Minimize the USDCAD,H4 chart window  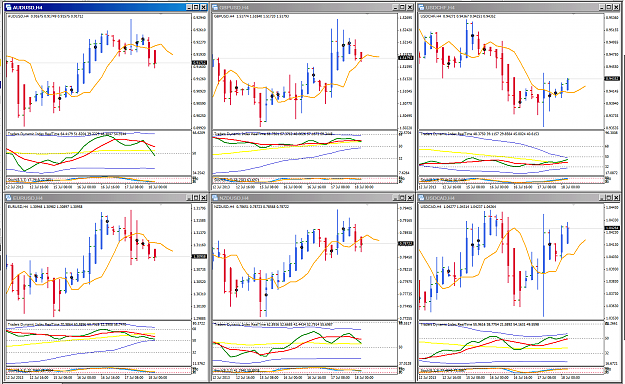pos(602,198)
